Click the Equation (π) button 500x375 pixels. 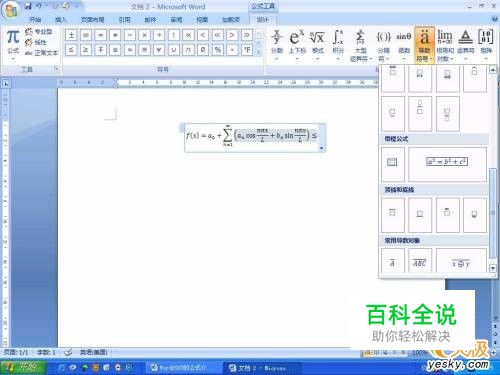(x=13, y=45)
